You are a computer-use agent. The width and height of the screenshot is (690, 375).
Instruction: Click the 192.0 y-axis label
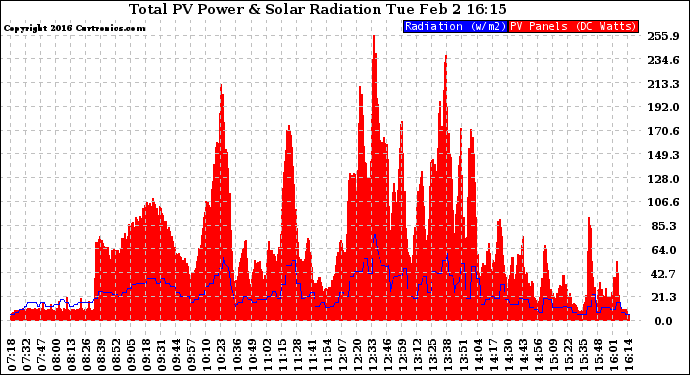click(663, 107)
